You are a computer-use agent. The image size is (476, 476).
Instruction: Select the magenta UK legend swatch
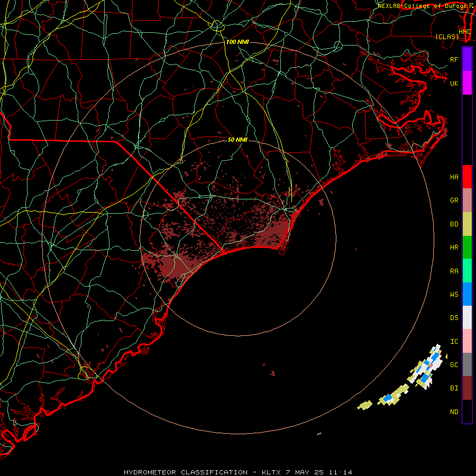[x=467, y=83]
